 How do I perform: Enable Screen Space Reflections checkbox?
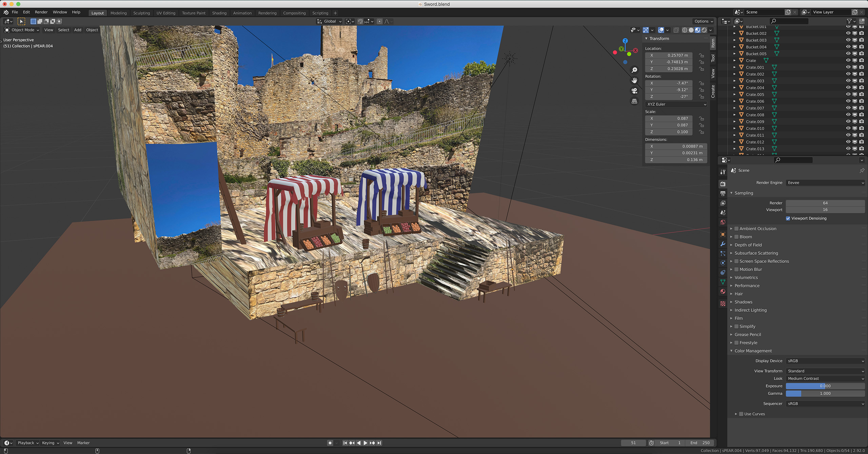[736, 261]
